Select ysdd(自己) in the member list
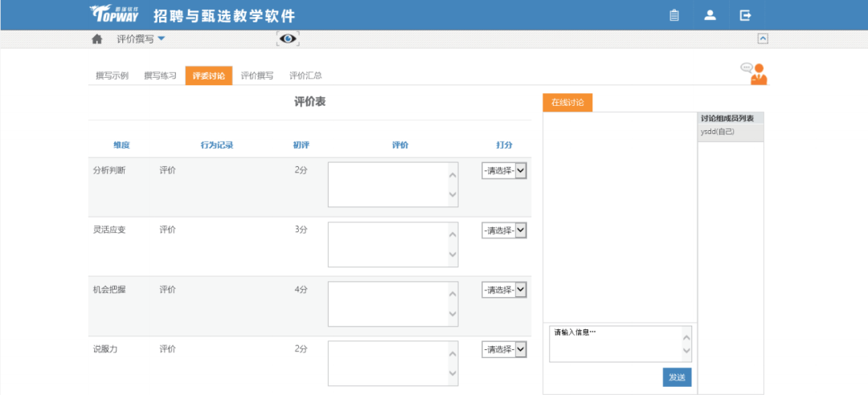The width and height of the screenshot is (868, 395). point(717,132)
